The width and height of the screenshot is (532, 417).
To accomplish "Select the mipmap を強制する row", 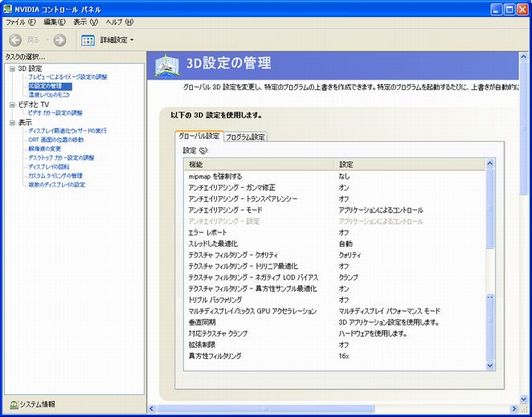I will tap(335, 176).
